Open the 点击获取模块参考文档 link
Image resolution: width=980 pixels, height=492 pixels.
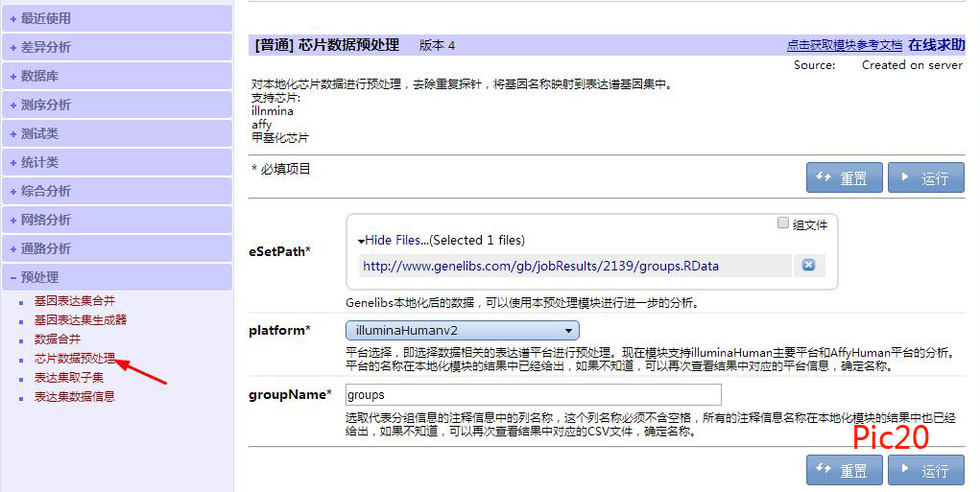pos(844,45)
